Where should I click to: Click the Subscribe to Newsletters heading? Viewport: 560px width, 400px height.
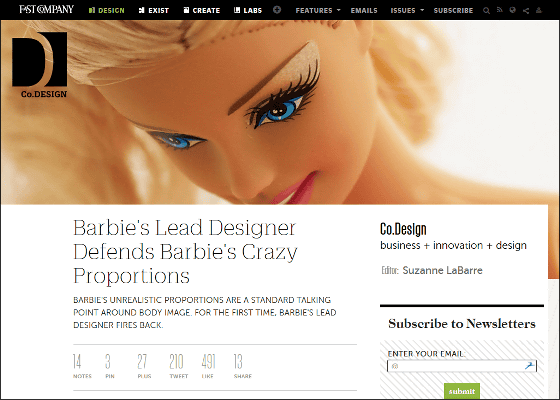point(462,324)
